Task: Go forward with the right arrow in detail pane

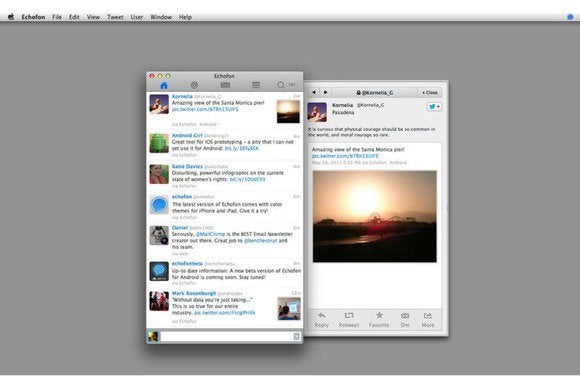Action: [326, 92]
